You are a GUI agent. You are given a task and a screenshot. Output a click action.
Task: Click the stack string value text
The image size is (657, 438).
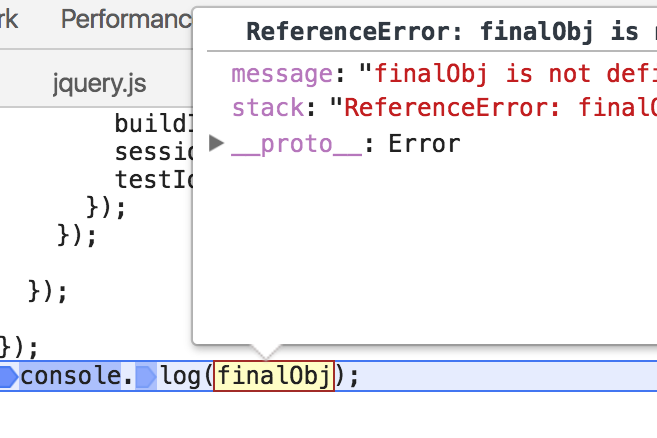[x=500, y=107]
